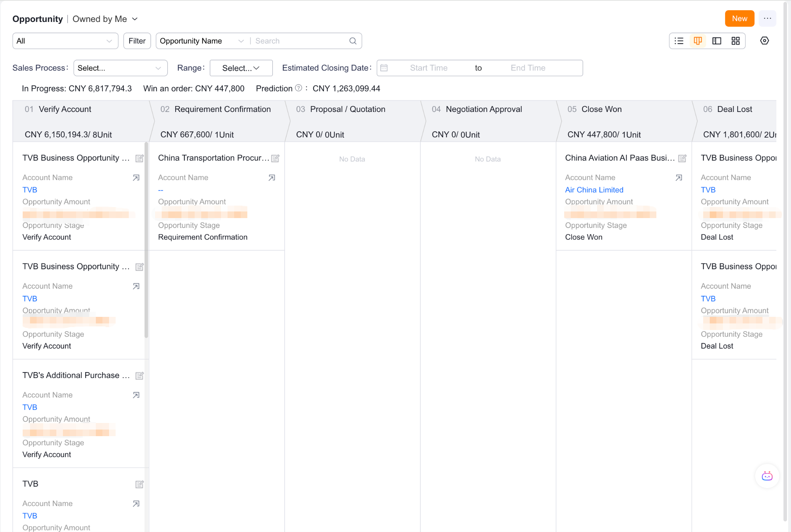Viewport: 791px width, 532px height.
Task: Open China Aviation AI Paas Busi… card title
Action: 620,158
